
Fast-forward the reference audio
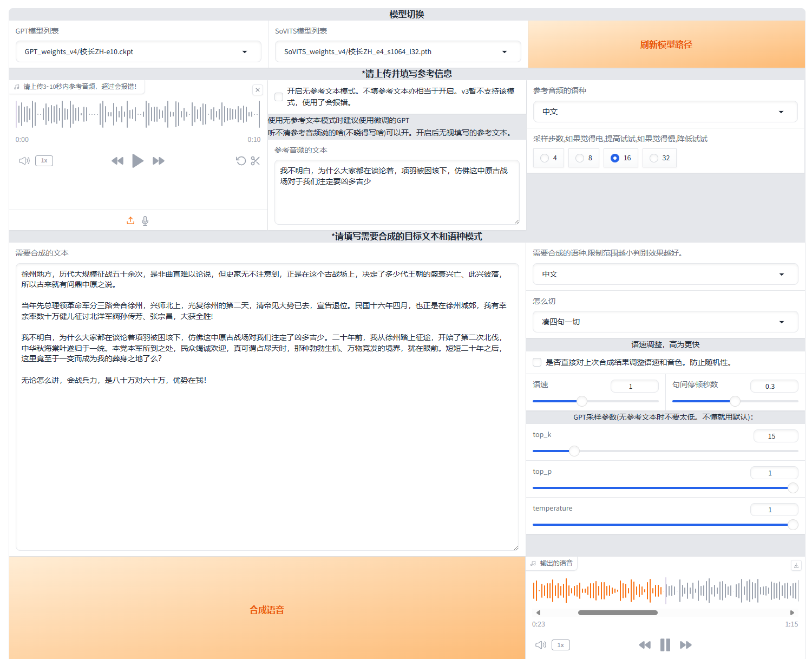coord(159,161)
